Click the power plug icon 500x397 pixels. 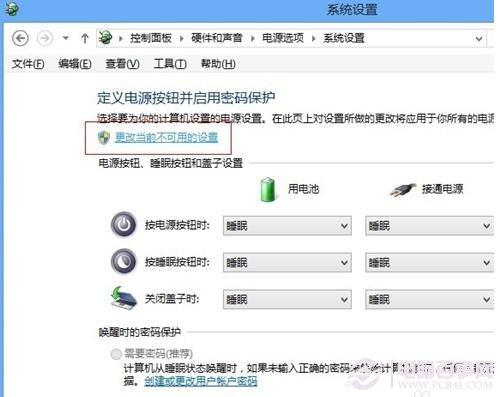click(403, 190)
